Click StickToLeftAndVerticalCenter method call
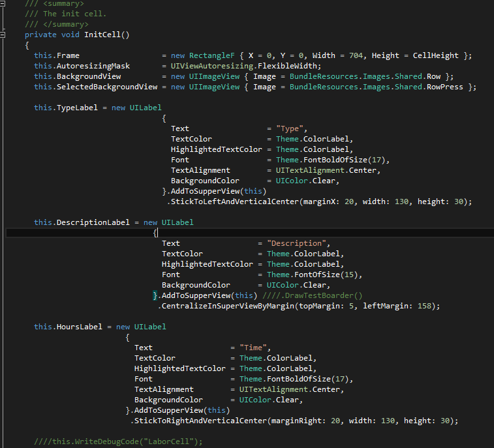Image resolution: width=494 pixels, height=448 pixels. pos(235,202)
